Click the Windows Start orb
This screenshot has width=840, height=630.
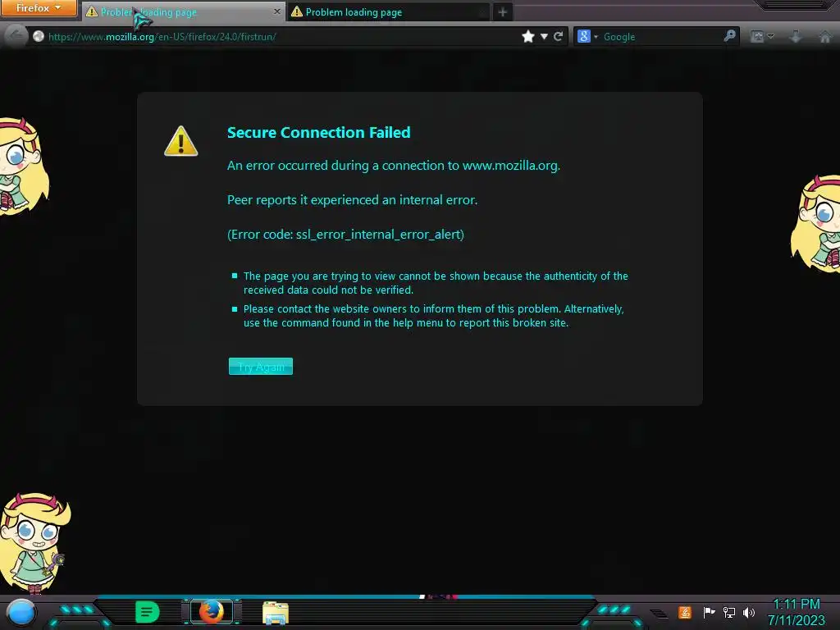[21, 612]
